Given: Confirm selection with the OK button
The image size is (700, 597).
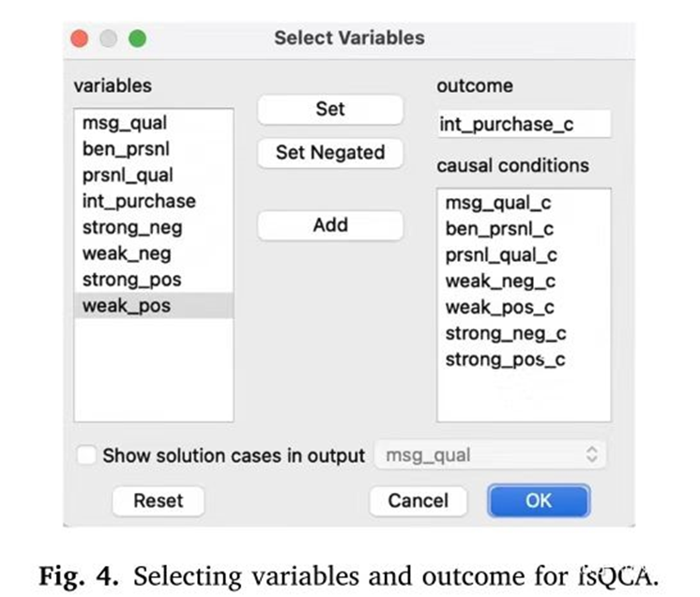Looking at the screenshot, I should tap(538, 500).
